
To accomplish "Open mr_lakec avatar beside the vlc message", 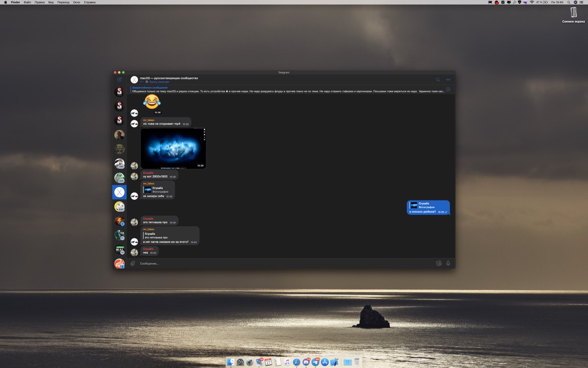I will click(x=134, y=123).
